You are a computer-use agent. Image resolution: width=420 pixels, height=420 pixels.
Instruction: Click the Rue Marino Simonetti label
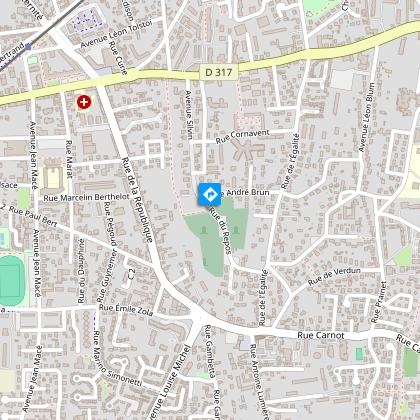click(117, 359)
